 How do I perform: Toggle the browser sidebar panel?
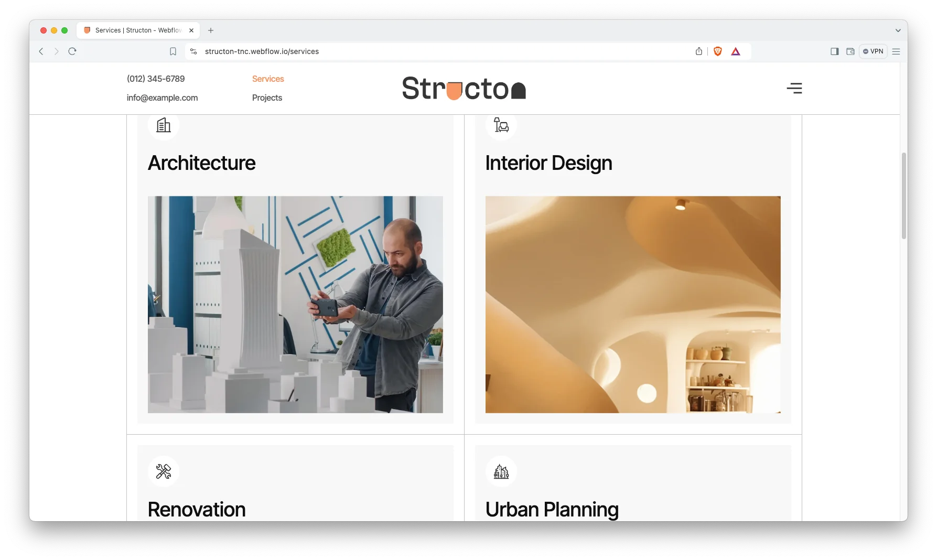pos(834,51)
